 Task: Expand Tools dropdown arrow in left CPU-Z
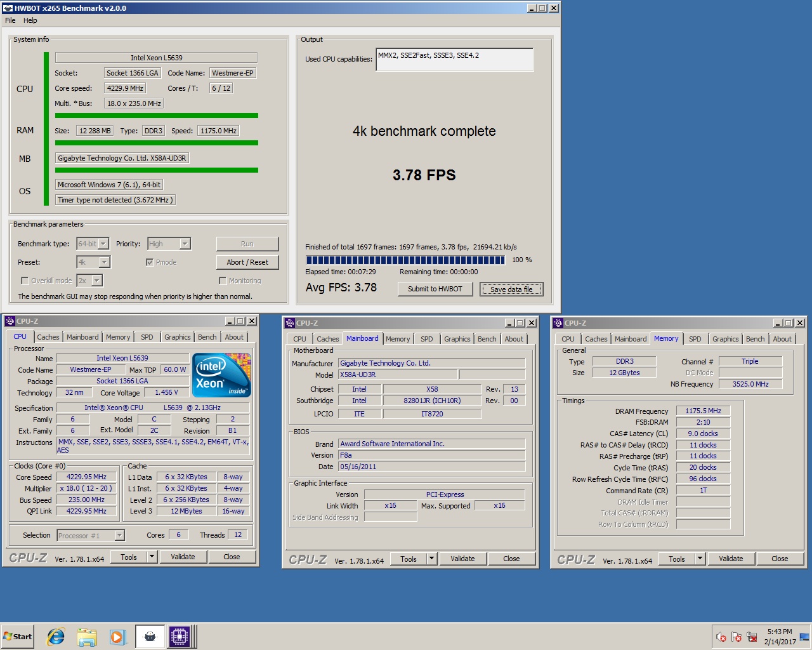(152, 557)
